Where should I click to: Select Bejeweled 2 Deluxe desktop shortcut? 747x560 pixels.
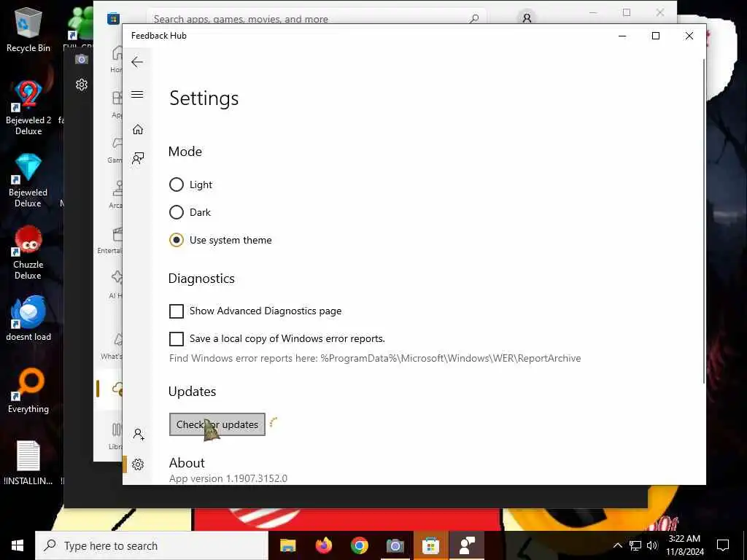[28, 108]
